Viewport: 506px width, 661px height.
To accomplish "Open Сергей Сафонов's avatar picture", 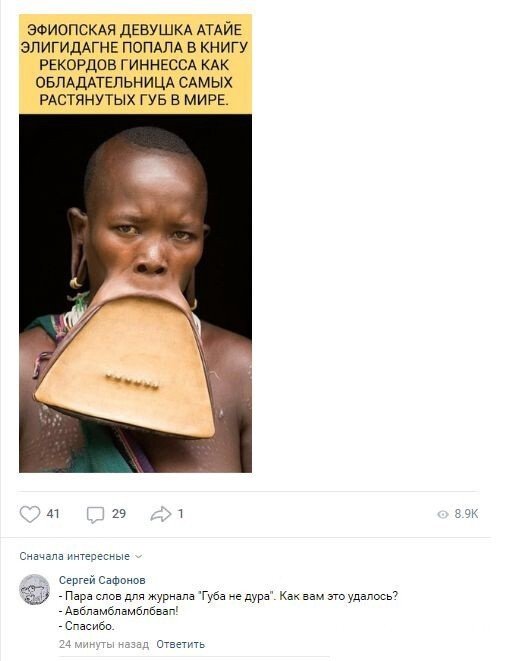I will click(x=35, y=589).
